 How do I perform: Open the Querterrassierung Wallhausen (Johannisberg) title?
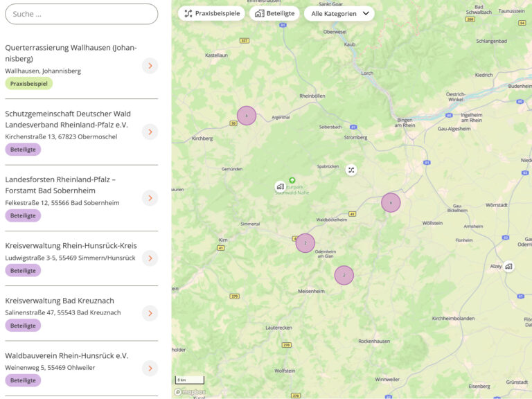[x=71, y=53]
